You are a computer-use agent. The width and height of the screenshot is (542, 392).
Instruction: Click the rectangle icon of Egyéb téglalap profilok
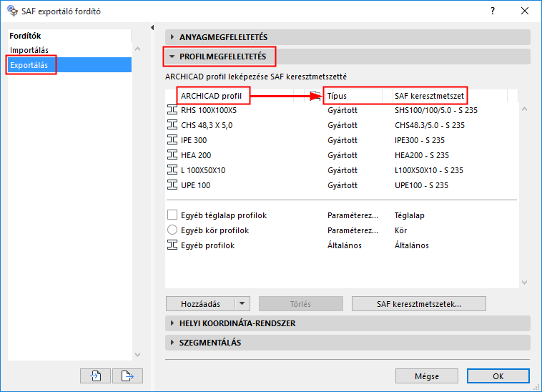point(172,215)
